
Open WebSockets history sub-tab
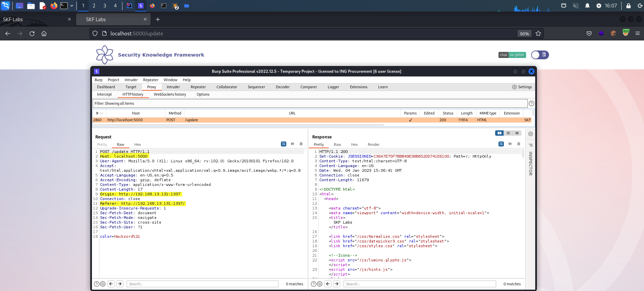[x=170, y=94]
